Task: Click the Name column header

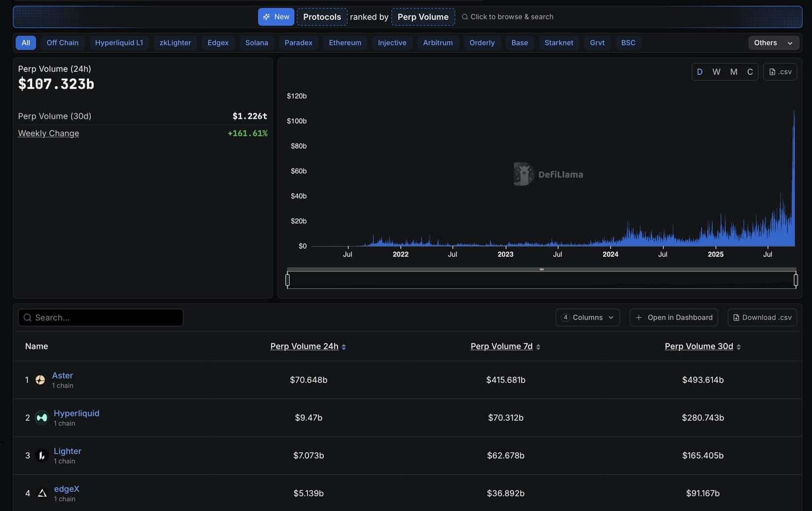Action: coord(36,347)
